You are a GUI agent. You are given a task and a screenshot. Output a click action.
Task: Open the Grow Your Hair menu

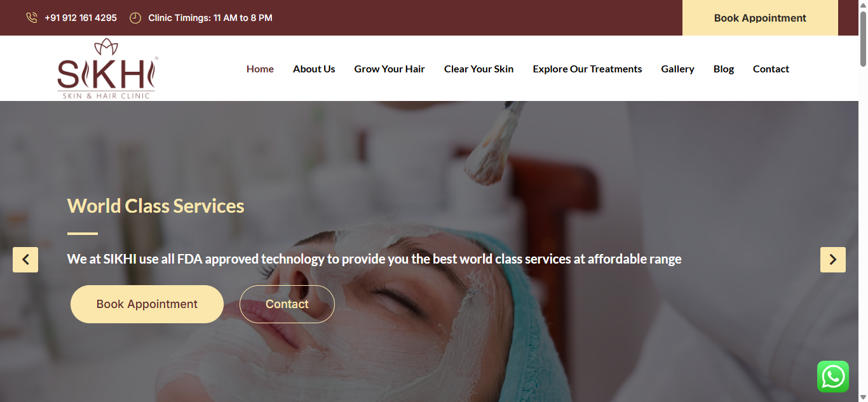(x=390, y=69)
